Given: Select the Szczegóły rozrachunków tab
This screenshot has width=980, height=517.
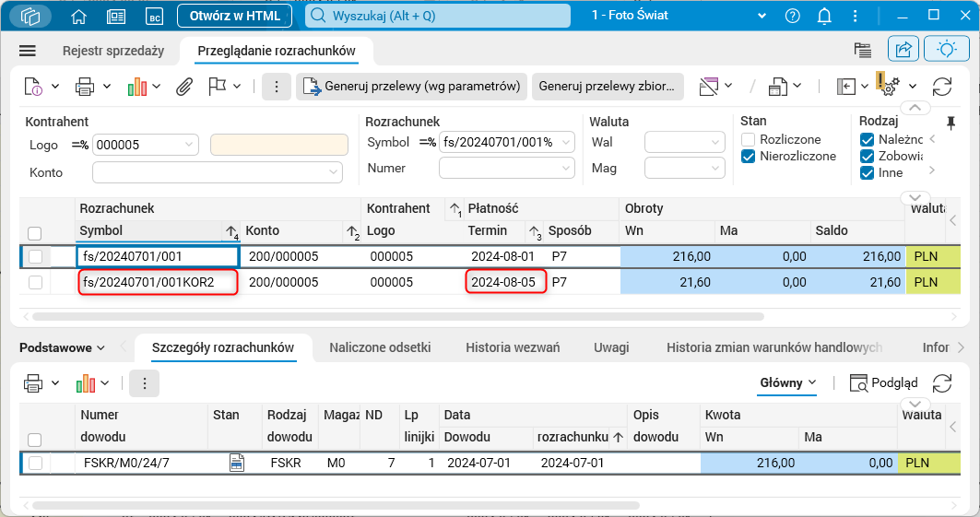Looking at the screenshot, I should [223, 347].
